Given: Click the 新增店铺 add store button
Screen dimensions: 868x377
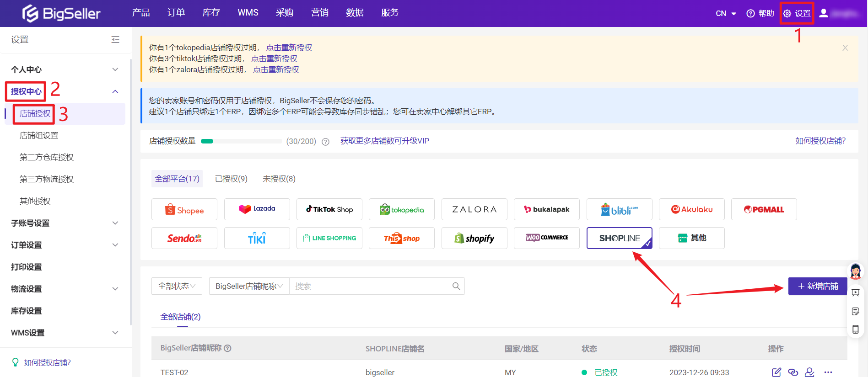Looking at the screenshot, I should 818,286.
